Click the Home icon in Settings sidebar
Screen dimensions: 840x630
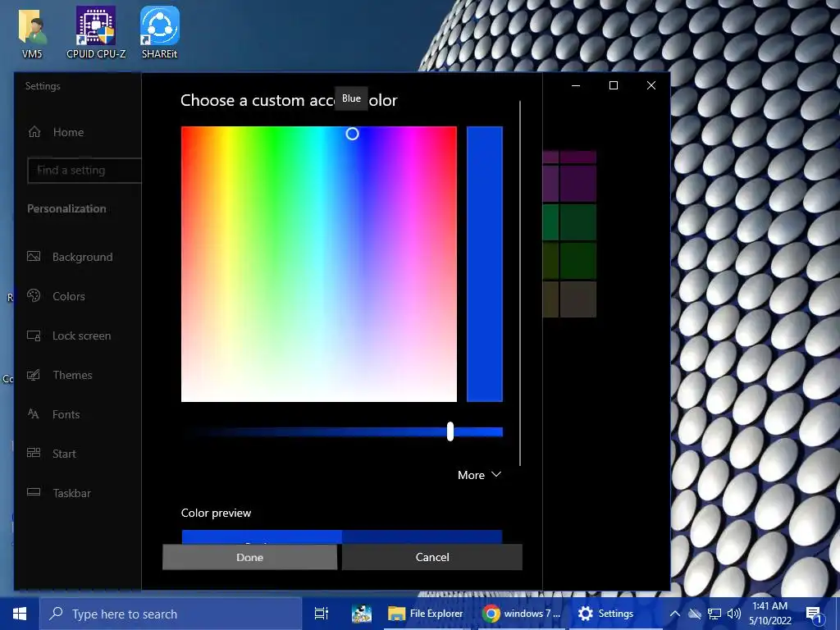tap(34, 132)
